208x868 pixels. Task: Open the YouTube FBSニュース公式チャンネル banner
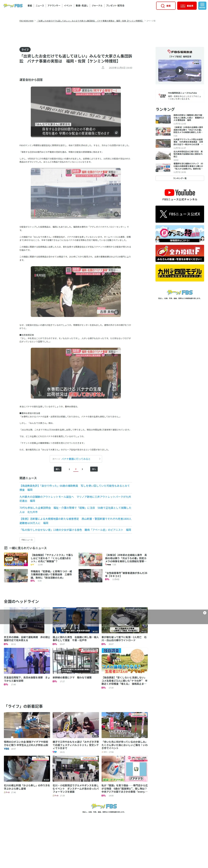click(x=180, y=194)
